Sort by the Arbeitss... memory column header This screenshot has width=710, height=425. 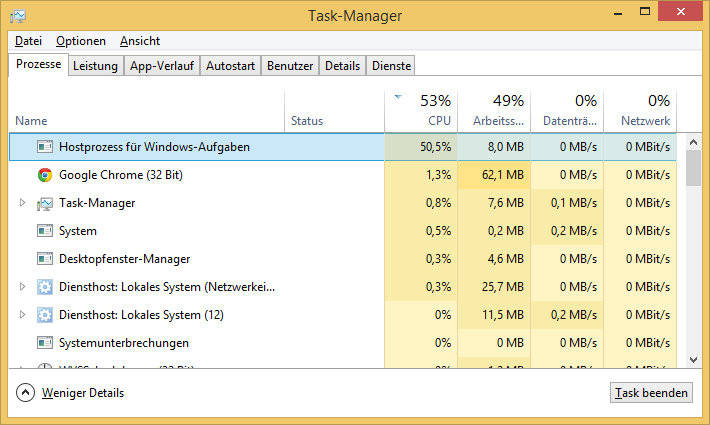tap(494, 112)
